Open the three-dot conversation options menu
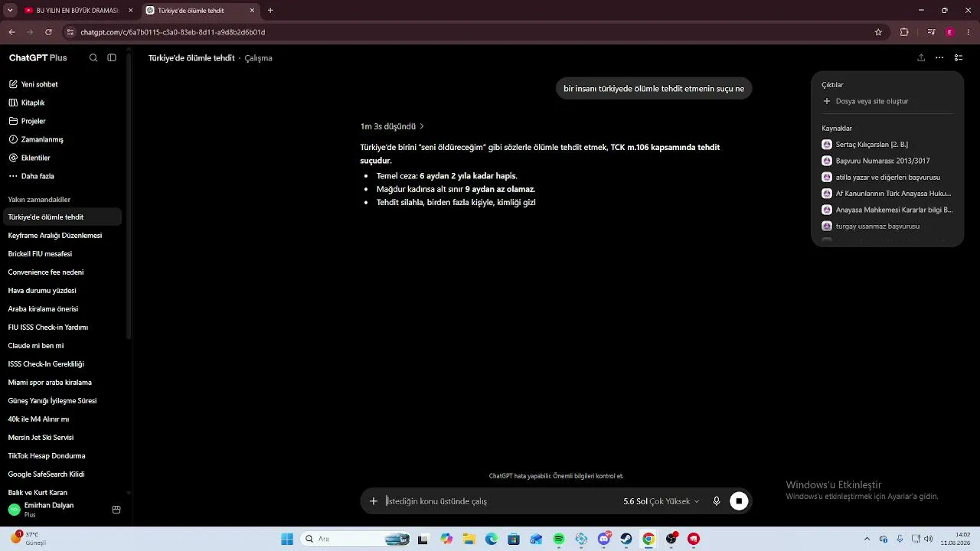The height and width of the screenshot is (551, 980). click(x=939, y=58)
